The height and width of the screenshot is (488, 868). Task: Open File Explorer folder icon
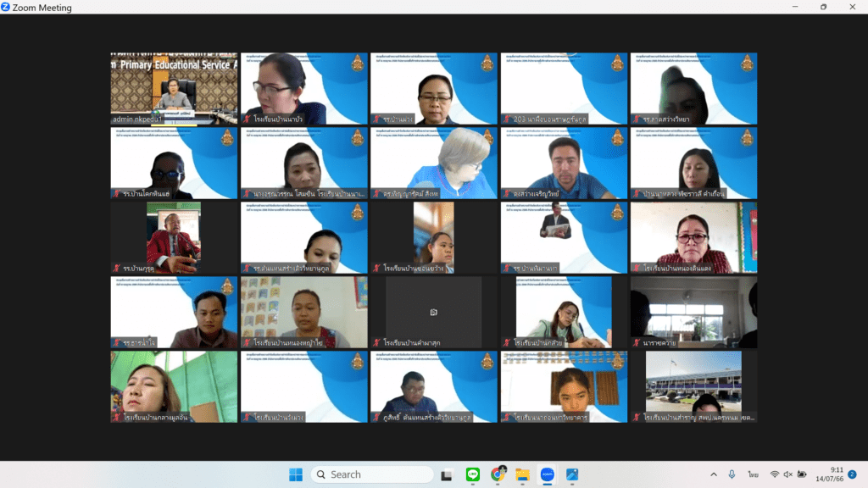click(x=522, y=474)
